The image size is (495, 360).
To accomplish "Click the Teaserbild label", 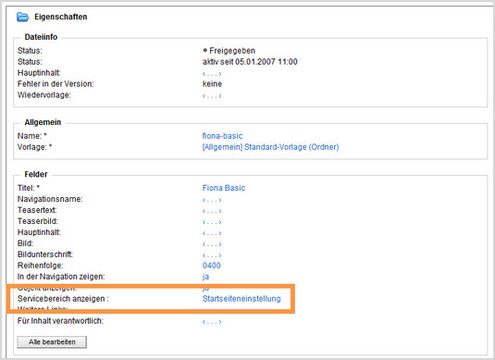I will click(38, 221).
